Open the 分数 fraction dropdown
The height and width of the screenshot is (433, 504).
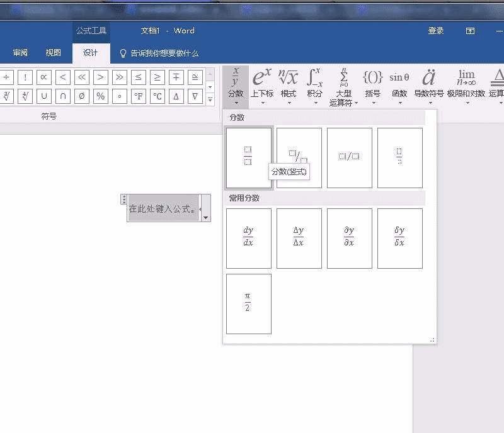(236, 86)
